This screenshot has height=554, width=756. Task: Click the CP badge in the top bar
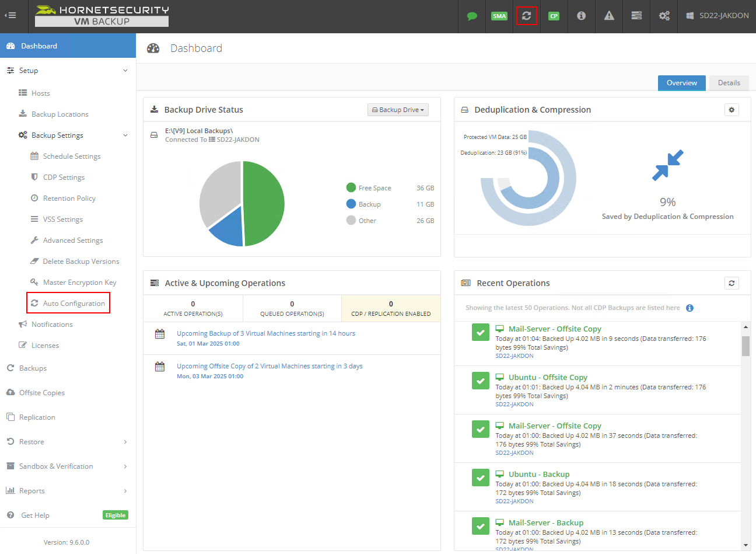(554, 16)
